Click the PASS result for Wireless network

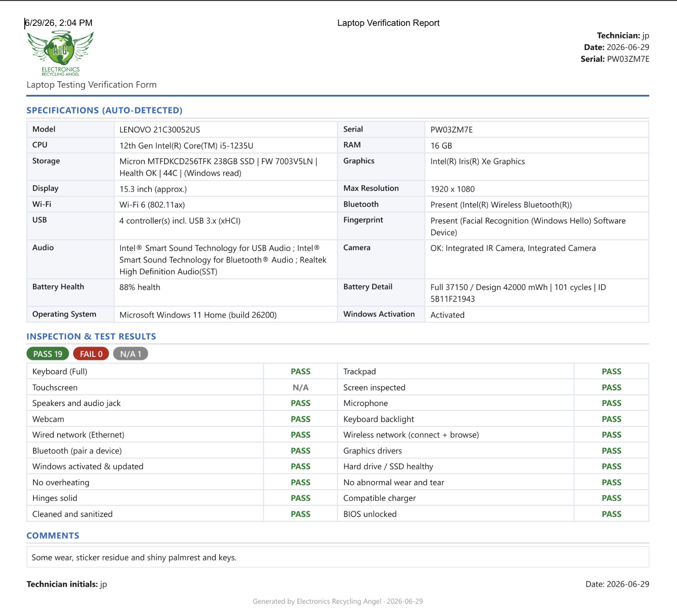pyautogui.click(x=611, y=435)
